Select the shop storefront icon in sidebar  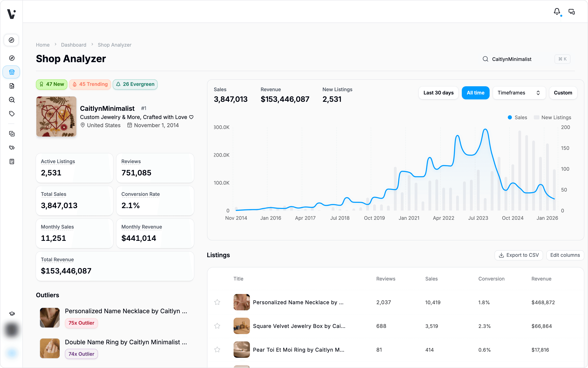[11, 72]
